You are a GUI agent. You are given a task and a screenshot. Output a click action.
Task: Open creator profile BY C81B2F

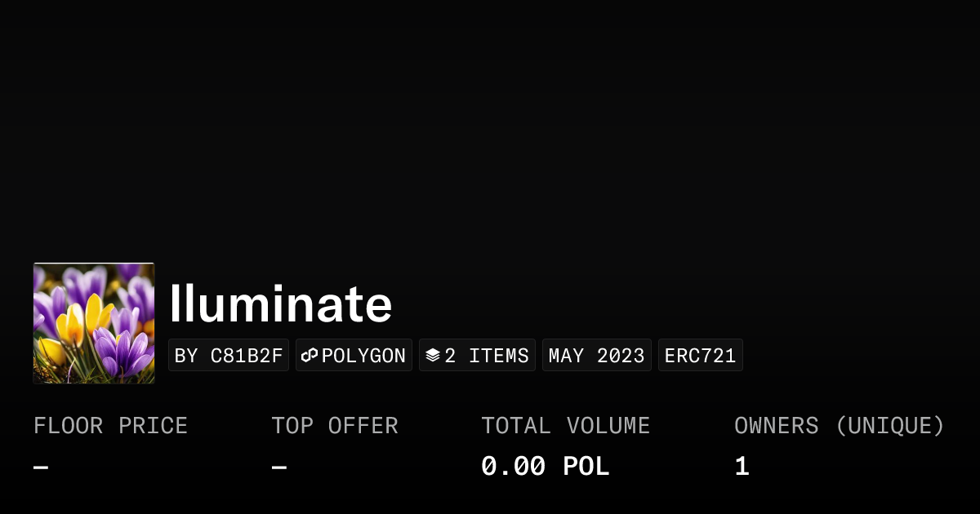point(229,356)
